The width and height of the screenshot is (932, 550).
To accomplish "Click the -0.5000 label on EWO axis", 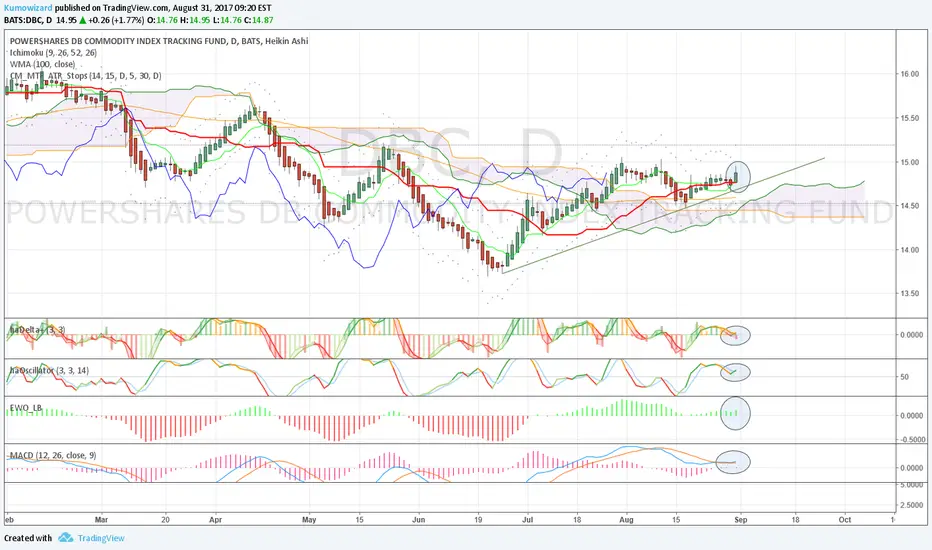I will point(912,440).
